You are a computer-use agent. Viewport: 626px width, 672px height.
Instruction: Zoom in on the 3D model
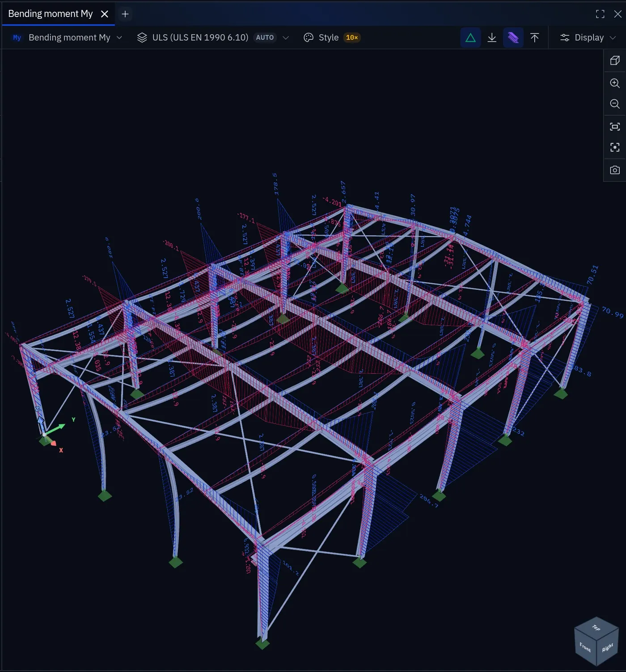[615, 83]
